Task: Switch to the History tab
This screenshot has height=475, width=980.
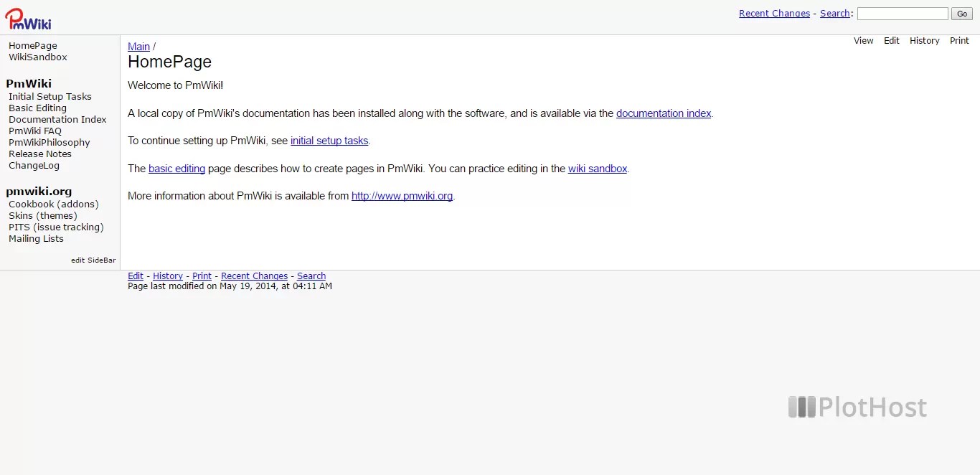Action: click(x=924, y=41)
